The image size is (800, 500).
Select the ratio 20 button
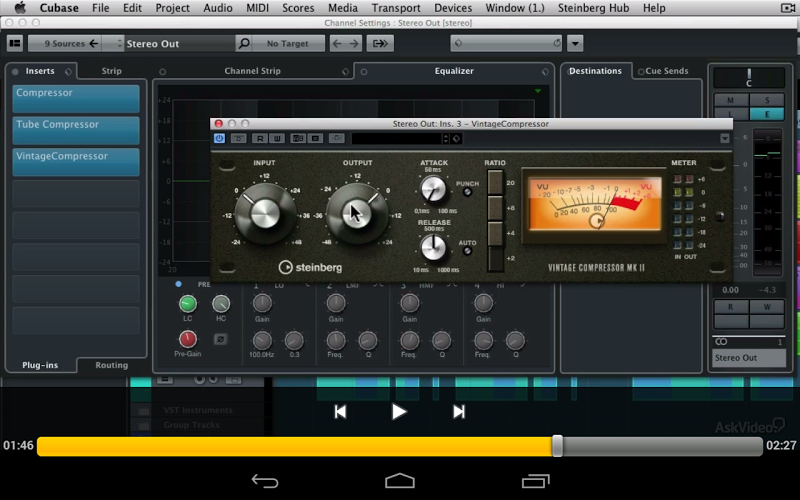pos(495,183)
